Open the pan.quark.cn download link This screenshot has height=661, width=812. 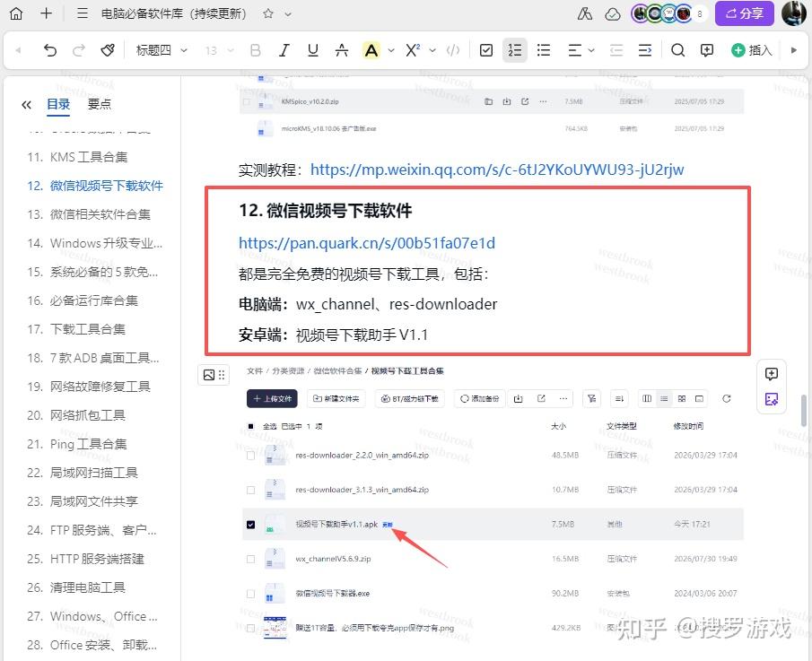coord(367,243)
